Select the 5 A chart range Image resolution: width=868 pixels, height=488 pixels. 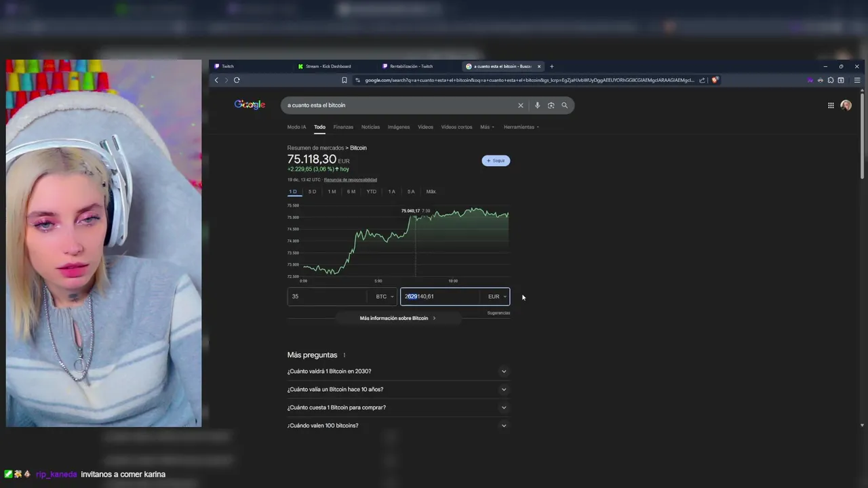tap(411, 191)
